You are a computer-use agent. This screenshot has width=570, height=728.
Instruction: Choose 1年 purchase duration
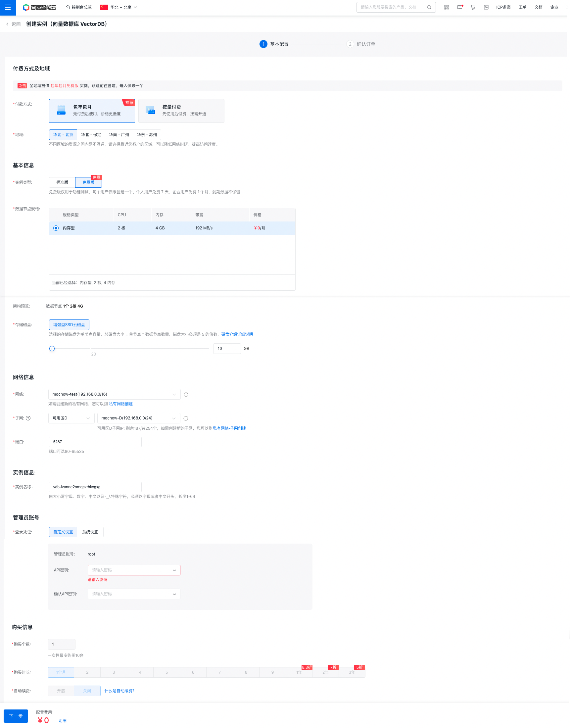299,672
